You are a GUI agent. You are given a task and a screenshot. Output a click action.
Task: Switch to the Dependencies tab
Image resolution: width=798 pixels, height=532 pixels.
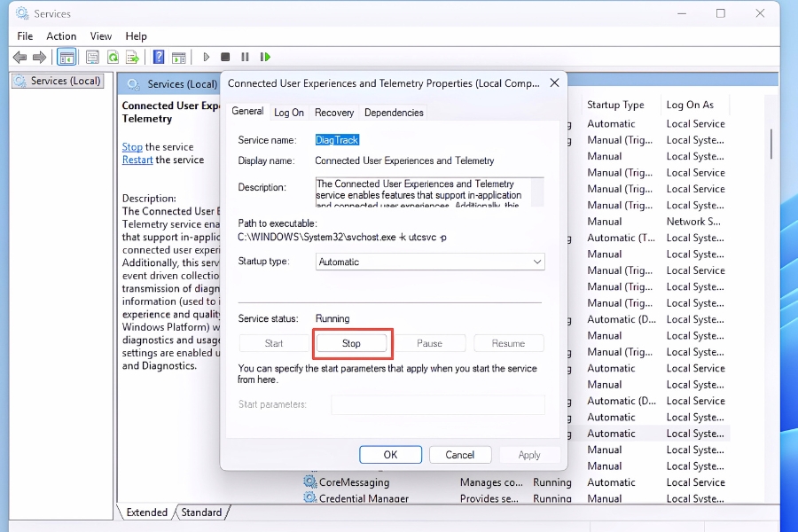pos(394,113)
